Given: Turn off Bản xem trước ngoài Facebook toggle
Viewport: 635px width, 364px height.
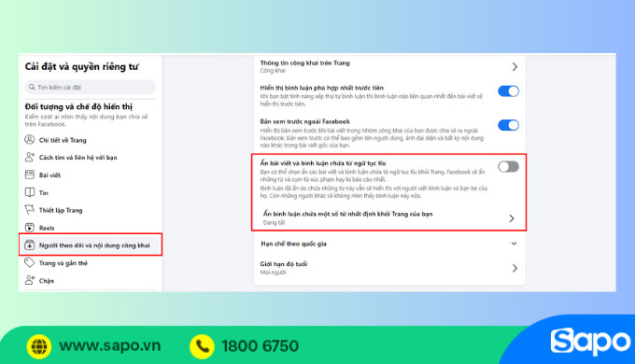Looking at the screenshot, I should click(x=508, y=125).
